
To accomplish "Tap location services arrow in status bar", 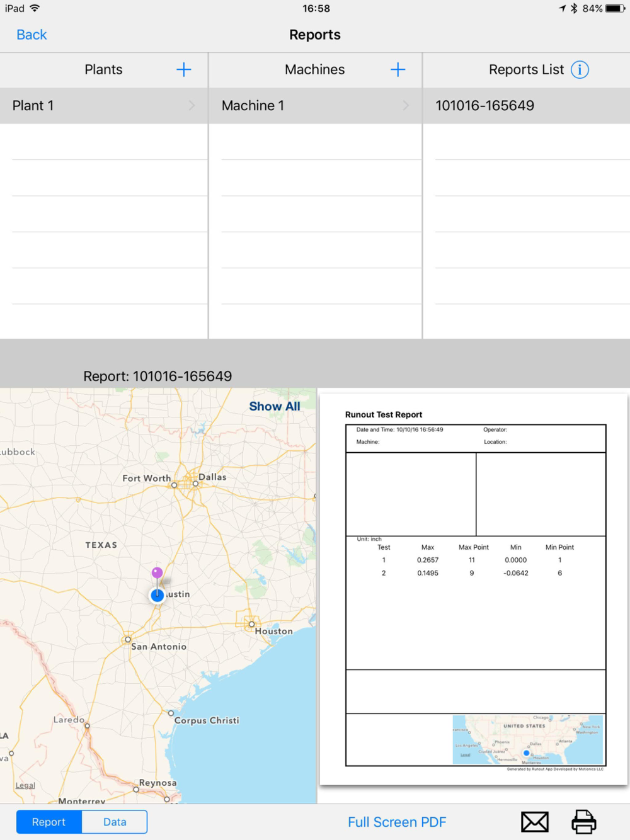I will point(562,8).
